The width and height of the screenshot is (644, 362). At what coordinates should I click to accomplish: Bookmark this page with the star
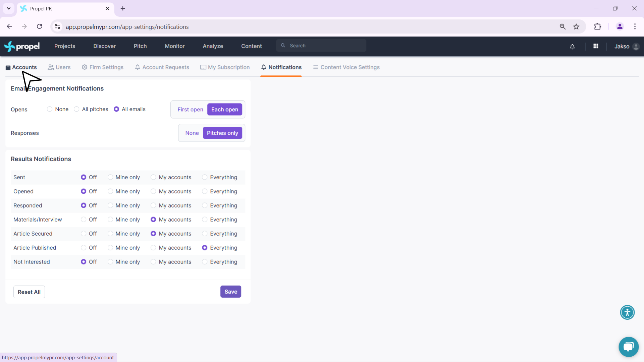(x=576, y=26)
